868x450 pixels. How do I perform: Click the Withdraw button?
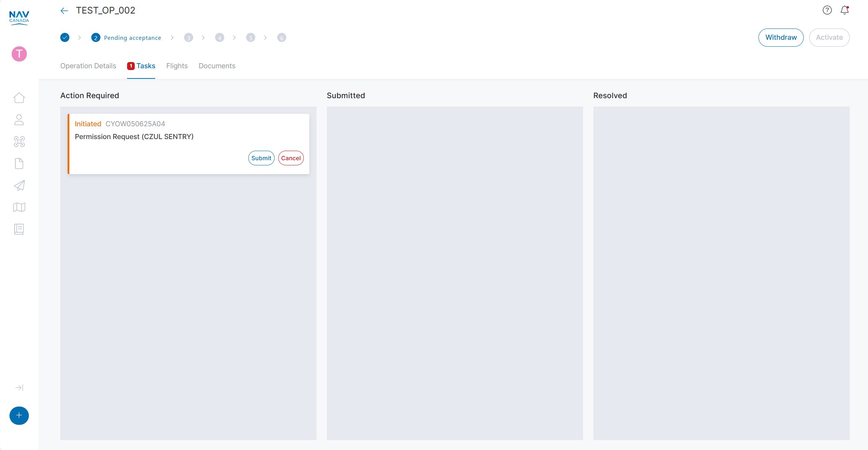coord(781,38)
